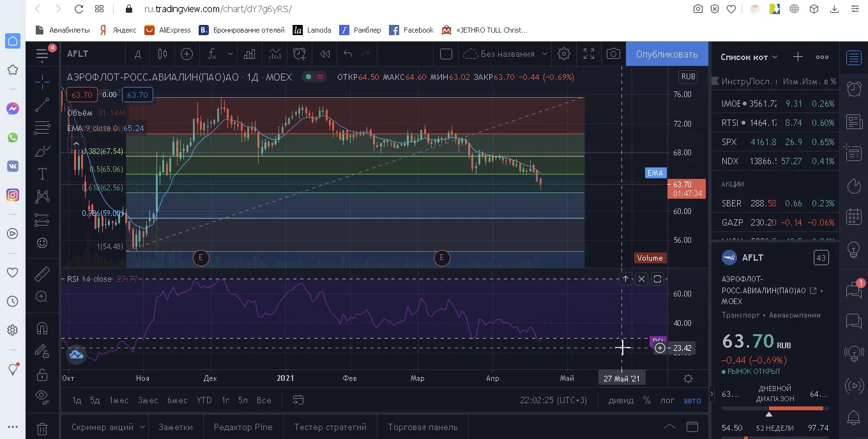The width and height of the screenshot is (868, 439).
Task: Switch chart to fullscreen mode
Action: (589, 54)
